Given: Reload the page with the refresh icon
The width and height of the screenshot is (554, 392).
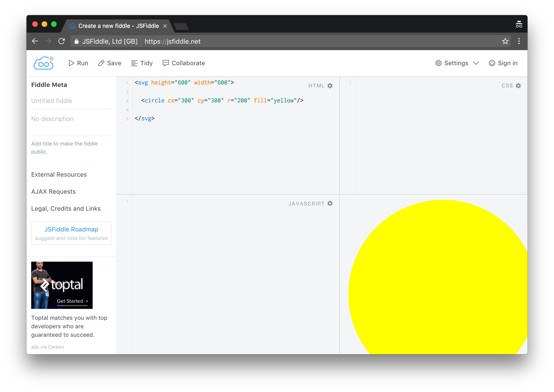Looking at the screenshot, I should pyautogui.click(x=62, y=41).
